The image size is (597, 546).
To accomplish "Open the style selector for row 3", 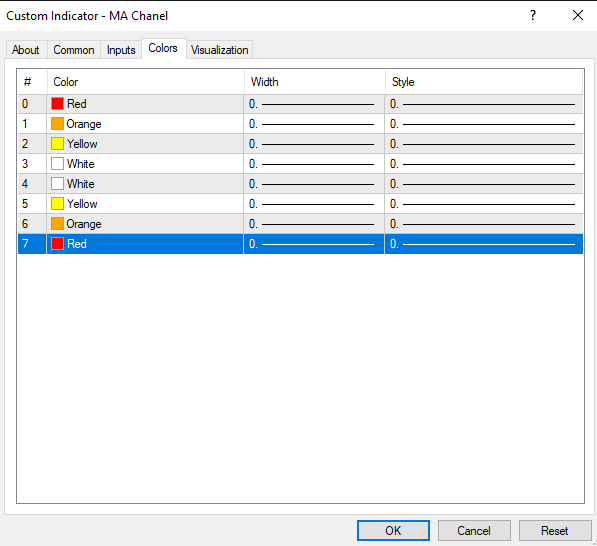I will (484, 164).
